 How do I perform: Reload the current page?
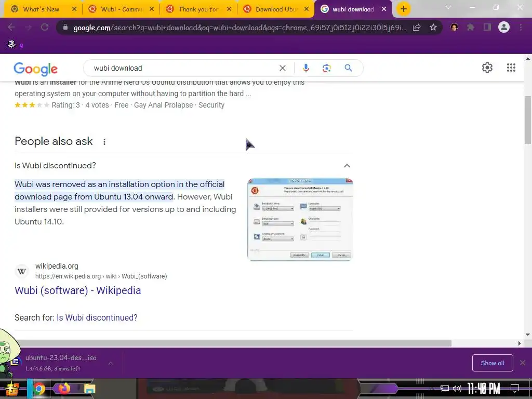tap(45, 27)
